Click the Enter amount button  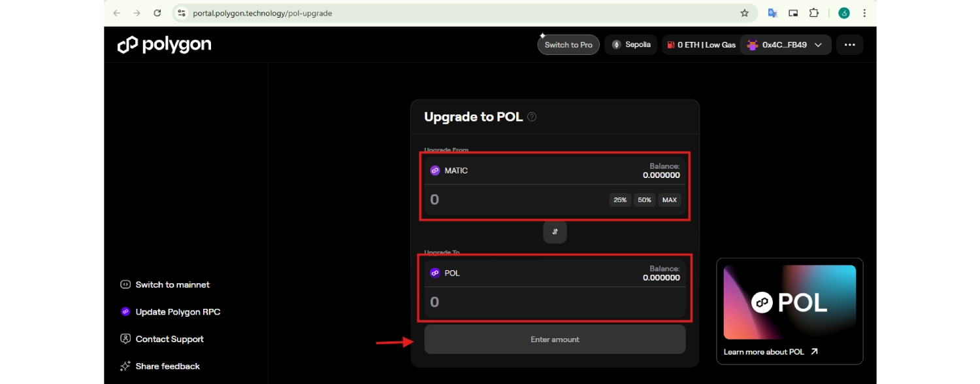tap(555, 340)
